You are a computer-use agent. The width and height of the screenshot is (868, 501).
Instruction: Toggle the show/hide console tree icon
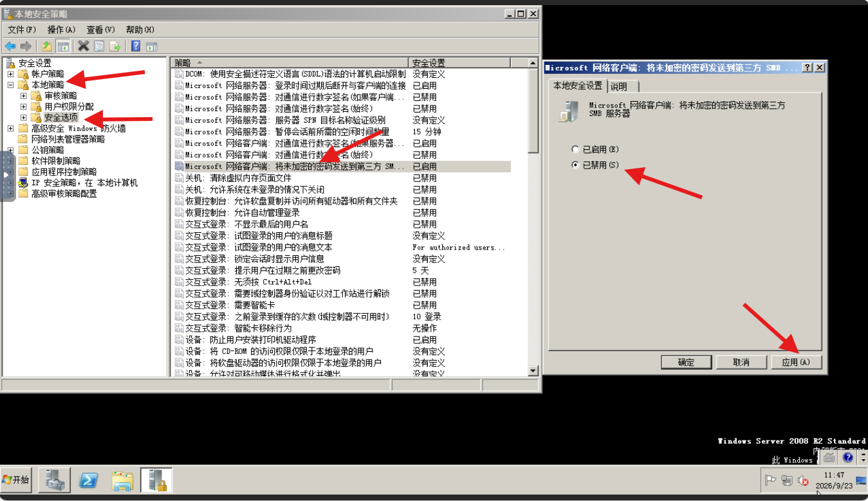point(63,46)
